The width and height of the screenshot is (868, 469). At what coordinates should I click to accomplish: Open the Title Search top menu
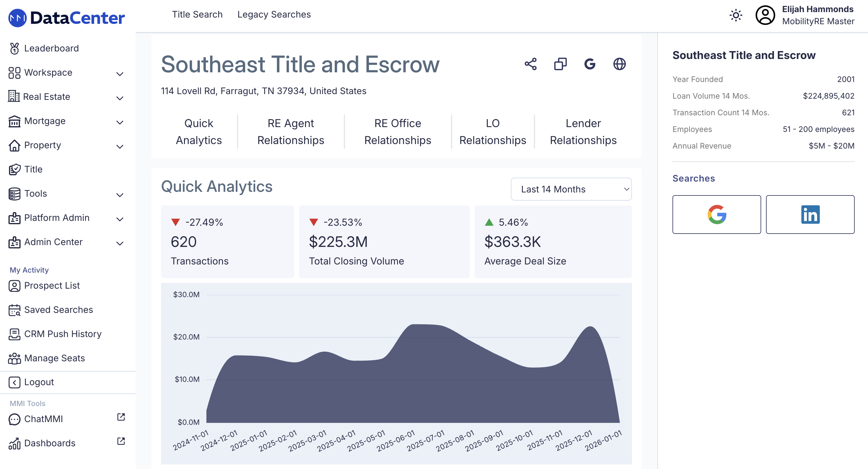[197, 15]
